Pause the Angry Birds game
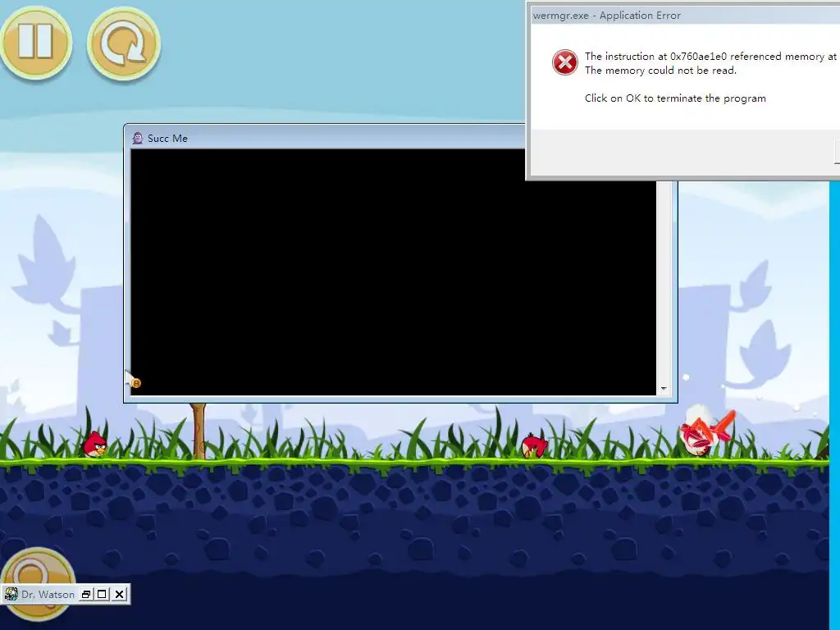 [34, 43]
